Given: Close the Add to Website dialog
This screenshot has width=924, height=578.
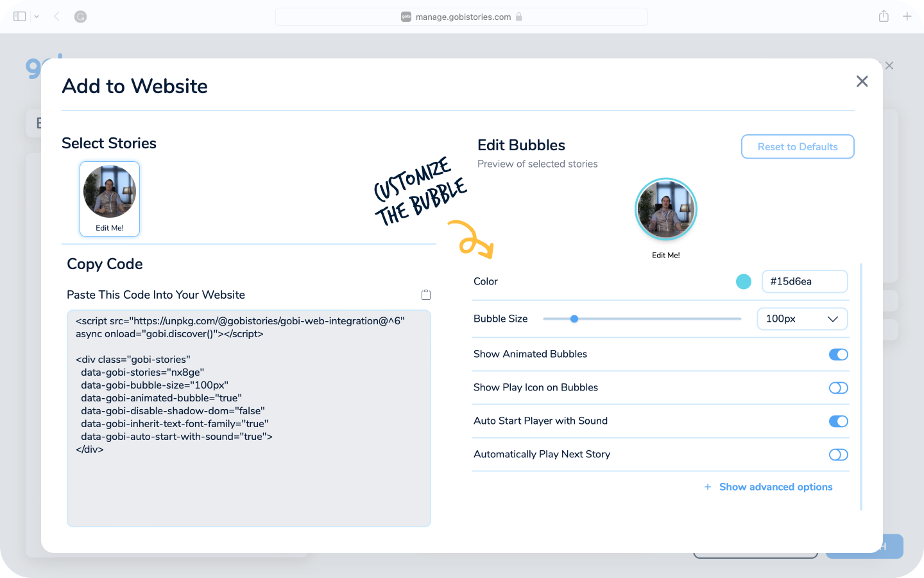Looking at the screenshot, I should click(x=862, y=81).
